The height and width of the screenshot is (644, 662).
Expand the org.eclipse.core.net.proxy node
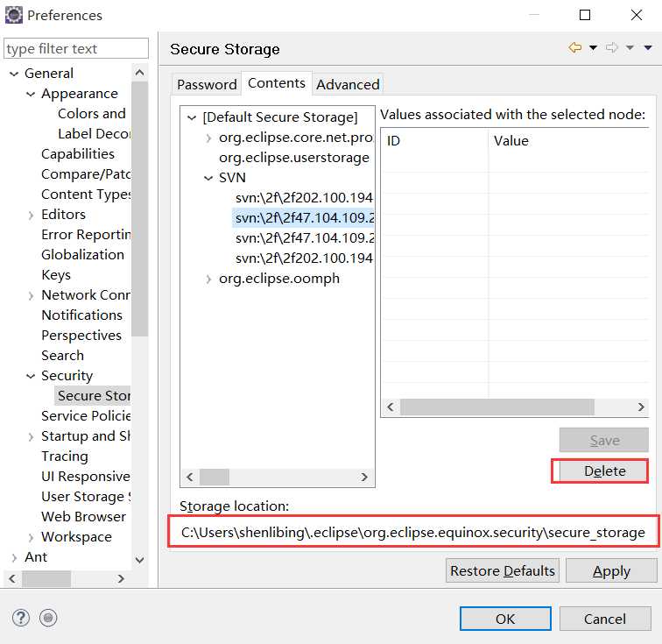coord(208,138)
